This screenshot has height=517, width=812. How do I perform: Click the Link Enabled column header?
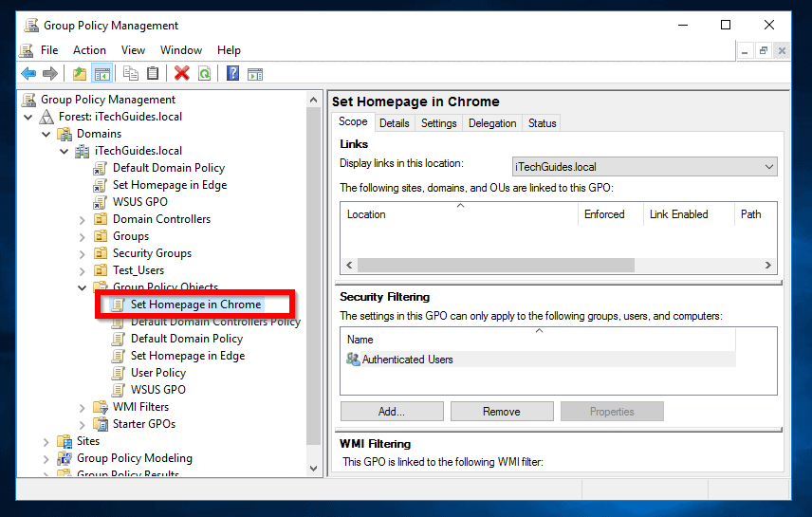pyautogui.click(x=689, y=214)
